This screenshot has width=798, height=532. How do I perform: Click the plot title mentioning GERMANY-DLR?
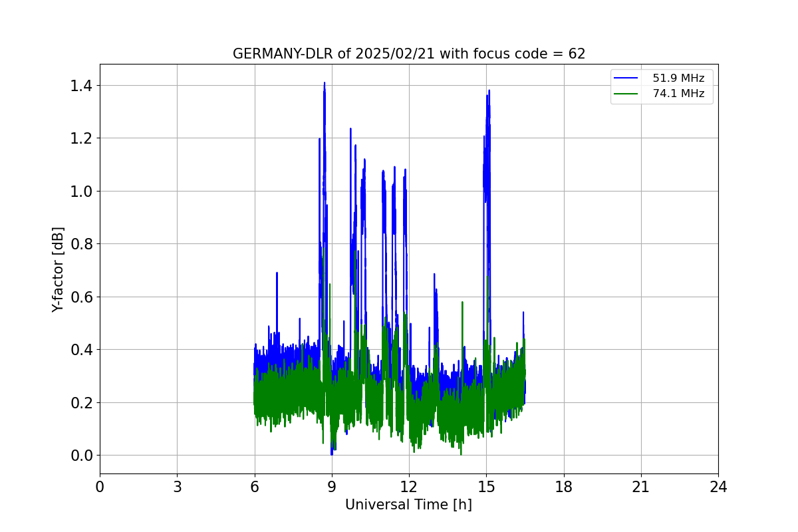coord(409,54)
